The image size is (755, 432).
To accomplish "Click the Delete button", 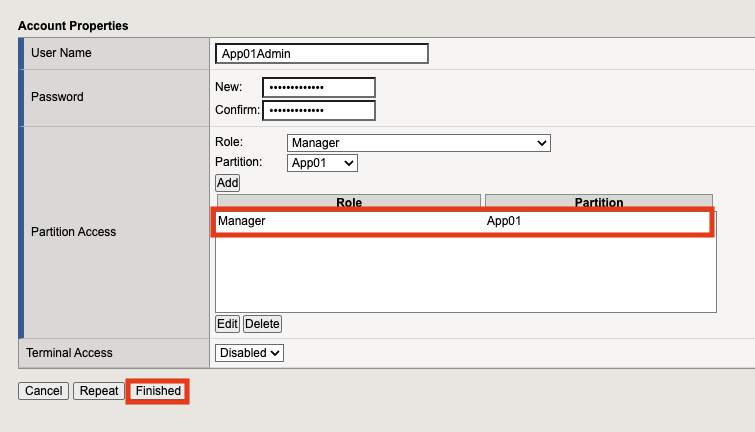I will click(262, 324).
